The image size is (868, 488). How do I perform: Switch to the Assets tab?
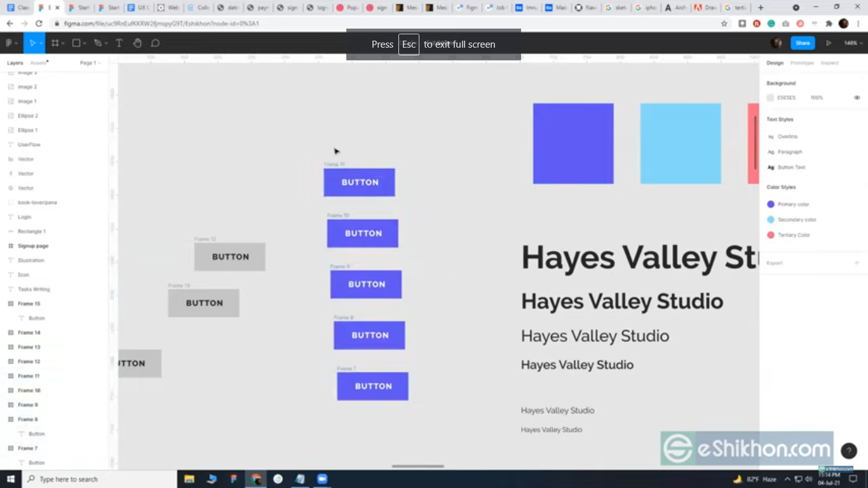tap(39, 63)
